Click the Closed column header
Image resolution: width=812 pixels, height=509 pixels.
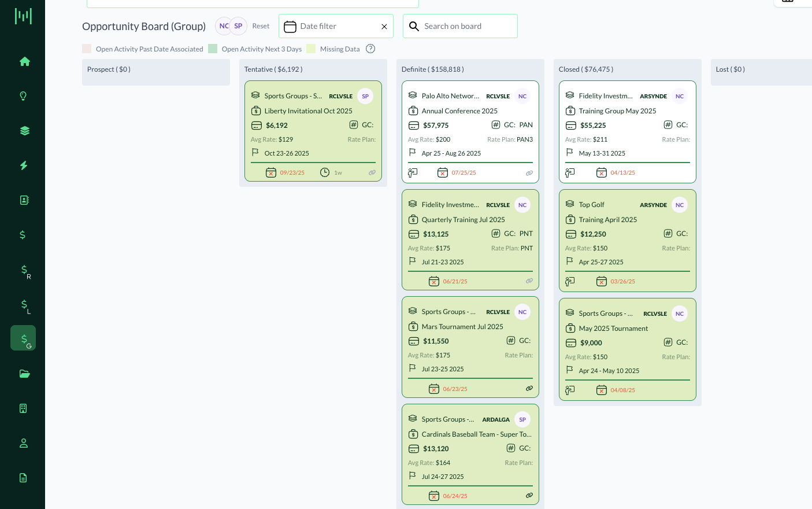(x=585, y=69)
